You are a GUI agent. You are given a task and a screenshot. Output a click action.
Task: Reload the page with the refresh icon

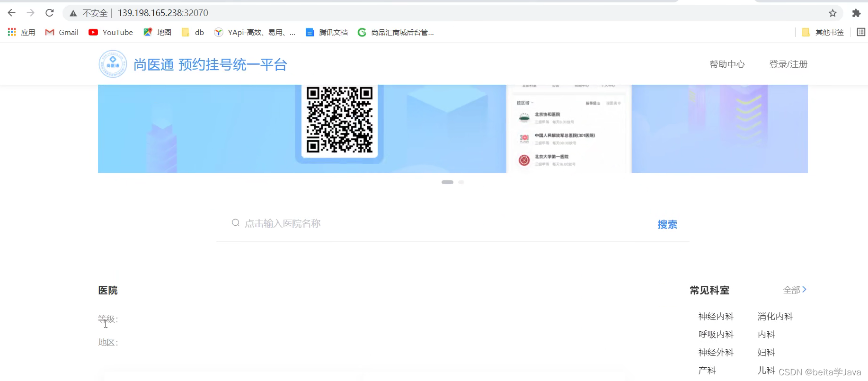(x=50, y=13)
